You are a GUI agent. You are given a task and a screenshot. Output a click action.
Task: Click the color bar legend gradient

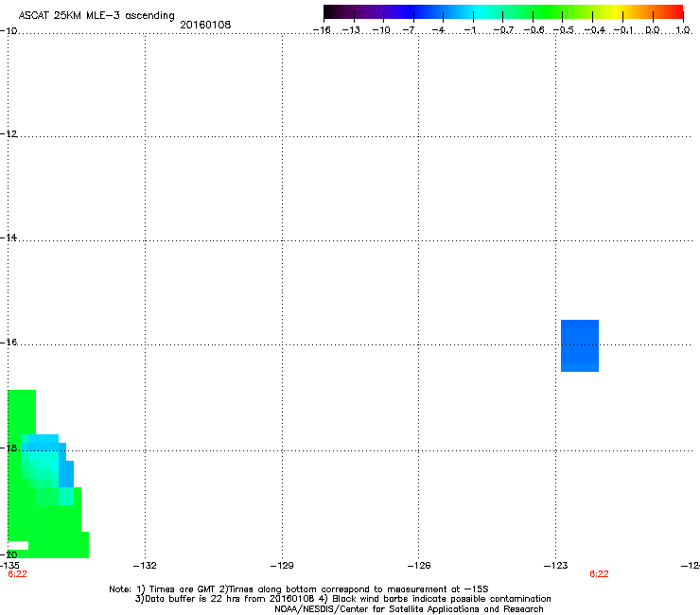coord(503,11)
